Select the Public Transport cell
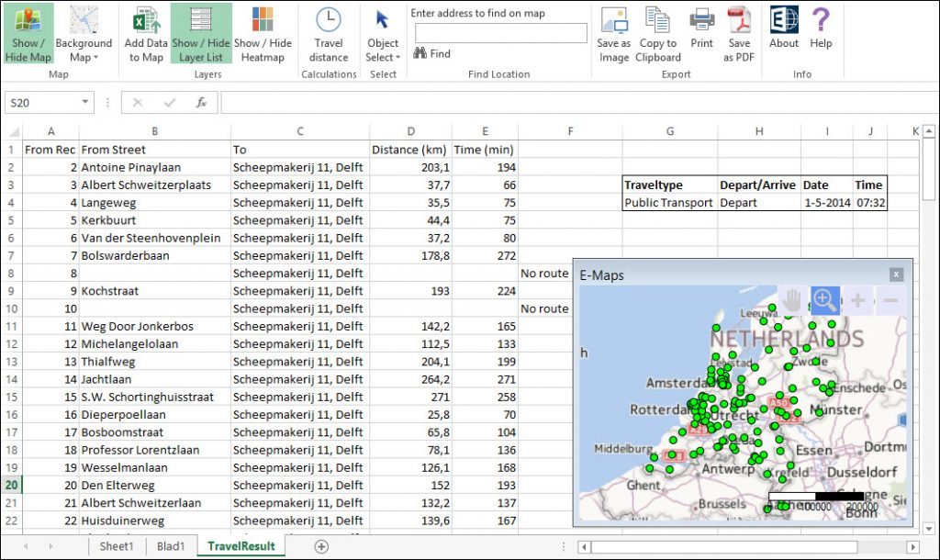This screenshot has height=560, width=940. (669, 203)
